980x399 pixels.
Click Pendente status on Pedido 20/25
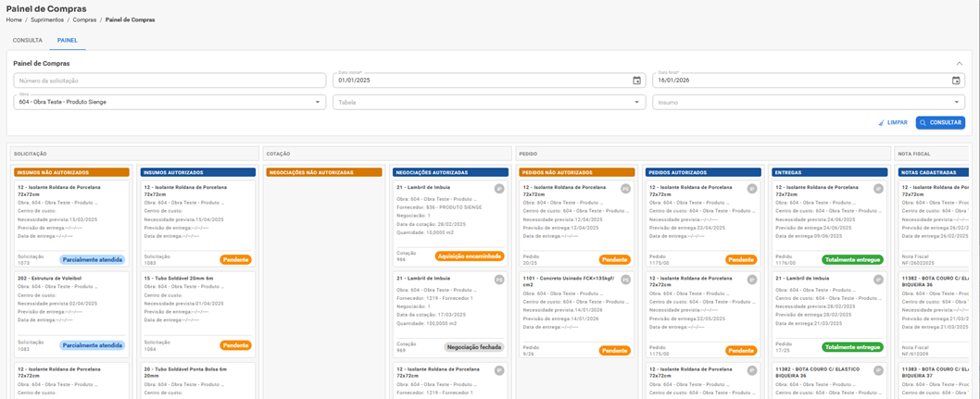coord(615,259)
